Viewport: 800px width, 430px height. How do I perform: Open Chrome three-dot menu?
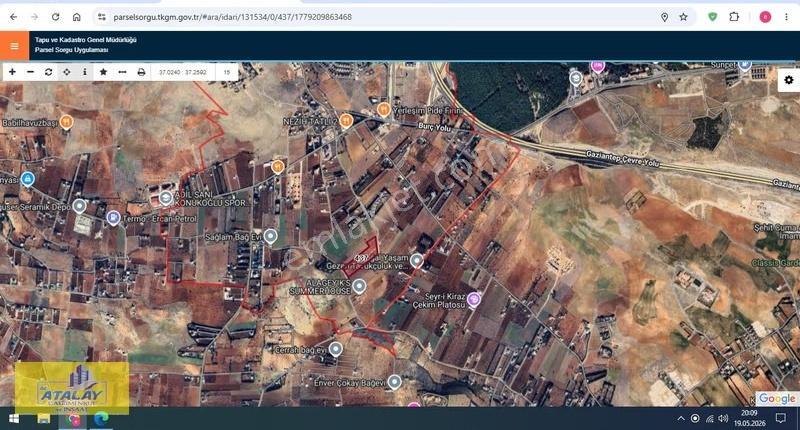[786, 17]
